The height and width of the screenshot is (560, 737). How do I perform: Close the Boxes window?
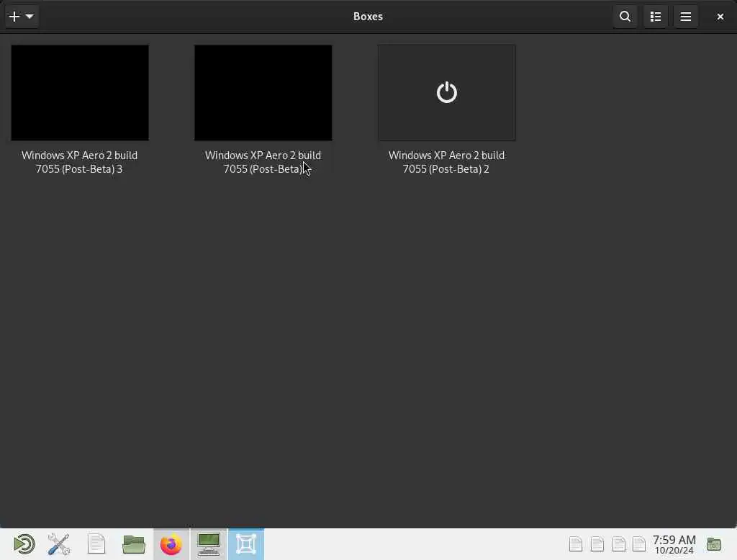[x=720, y=17]
